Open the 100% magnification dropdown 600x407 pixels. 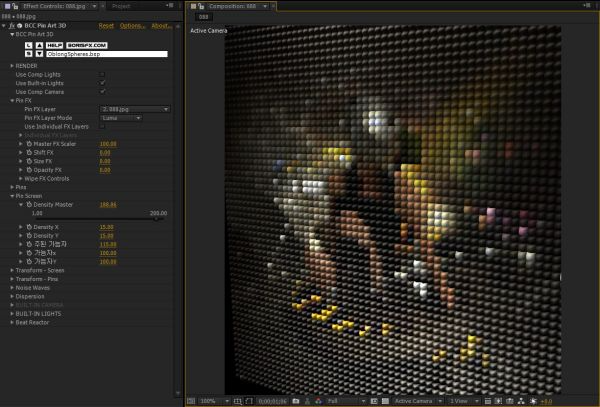click(x=214, y=401)
